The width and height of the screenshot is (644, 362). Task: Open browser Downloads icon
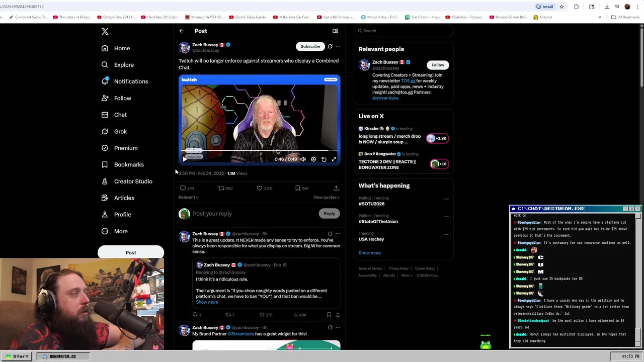click(x=607, y=7)
